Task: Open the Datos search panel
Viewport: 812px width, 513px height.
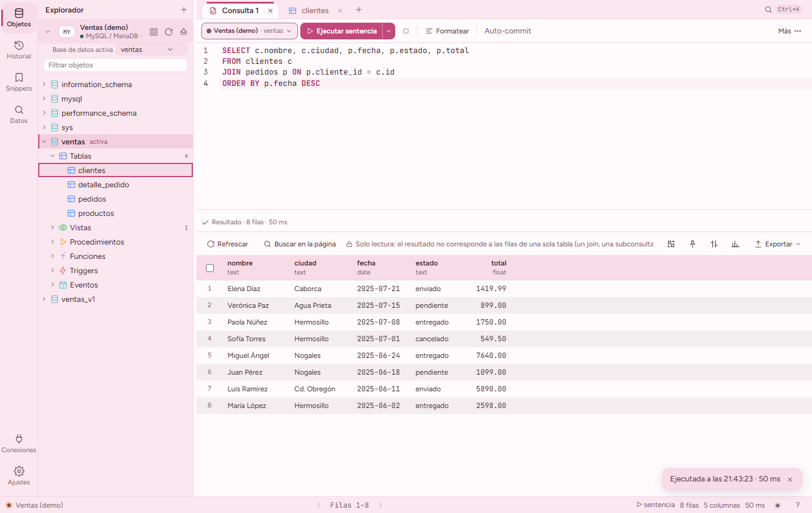Action: pos(19,114)
